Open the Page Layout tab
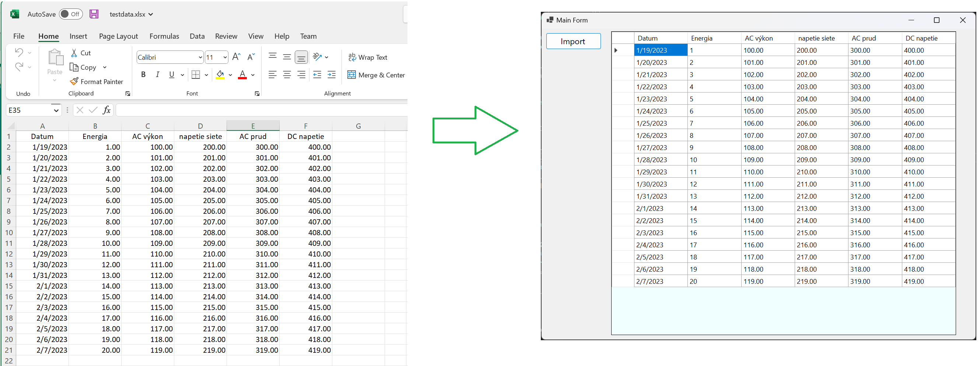This screenshot has height=366, width=980. coord(118,36)
